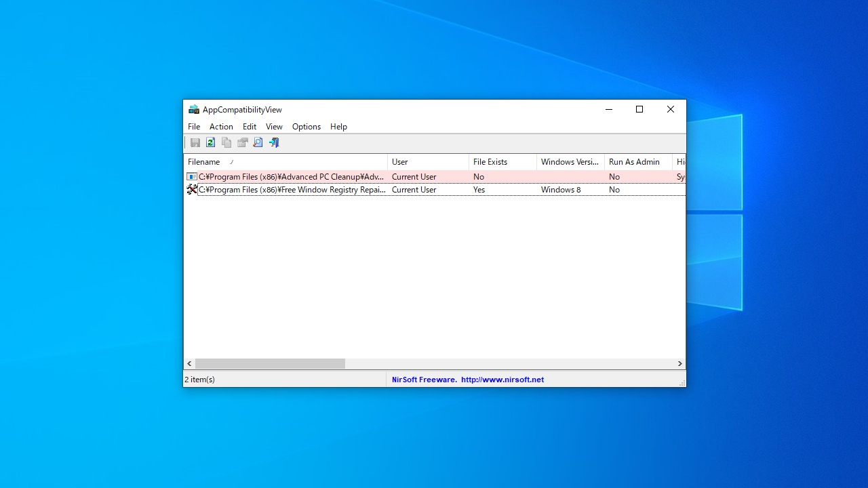Click the Copy Selected Items toolbar icon
The image size is (868, 488).
226,142
